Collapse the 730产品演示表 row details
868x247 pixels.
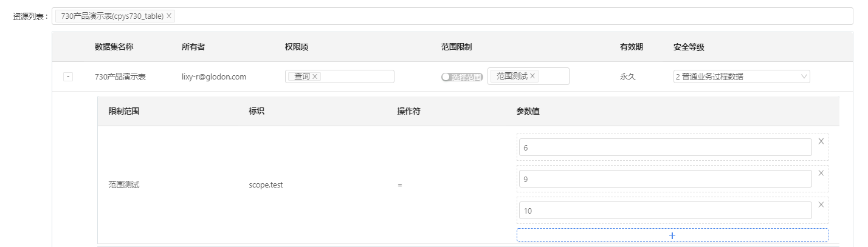(x=68, y=77)
